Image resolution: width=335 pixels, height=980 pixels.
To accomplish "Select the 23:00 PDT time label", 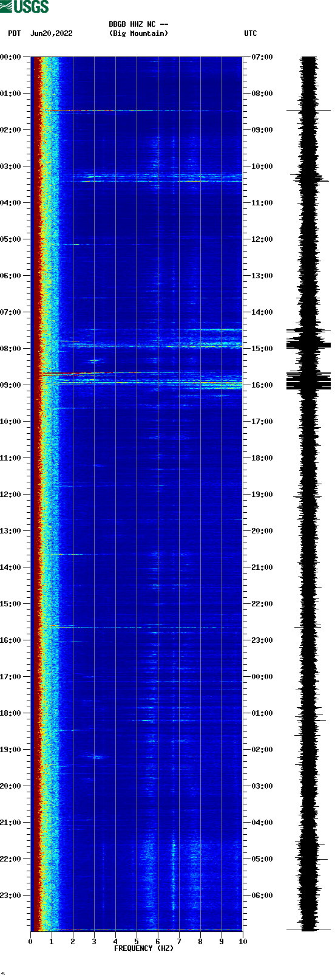I will [10, 896].
